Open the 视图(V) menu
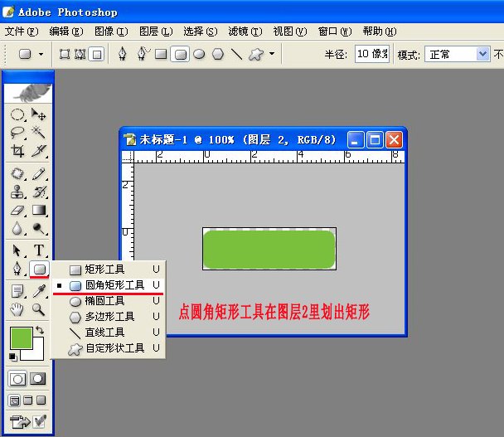The width and height of the screenshot is (504, 437). pos(290,32)
